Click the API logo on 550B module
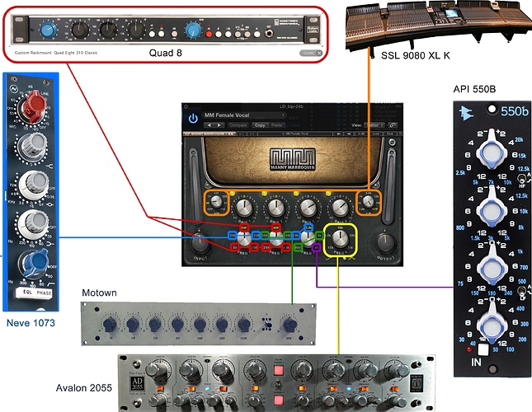The height and width of the screenshot is (412, 532). coord(466,113)
